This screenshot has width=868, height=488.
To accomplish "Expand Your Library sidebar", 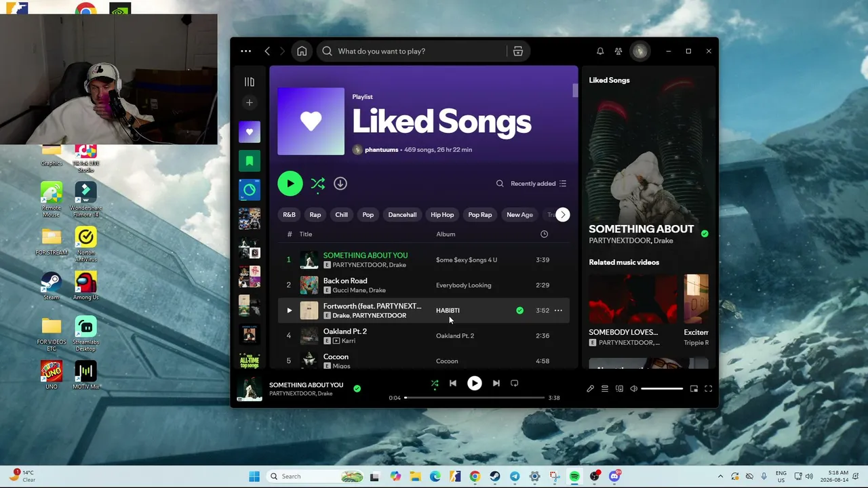I will click(x=250, y=82).
